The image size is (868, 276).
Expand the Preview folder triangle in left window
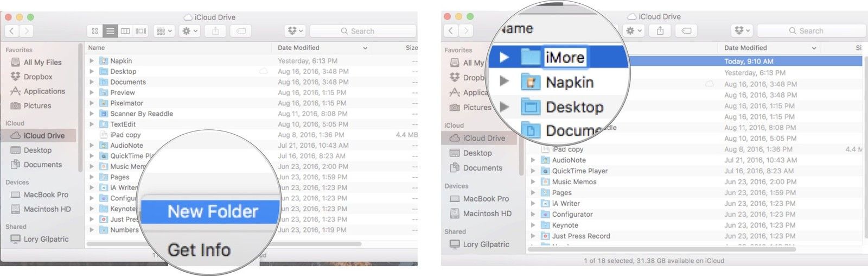(x=92, y=92)
